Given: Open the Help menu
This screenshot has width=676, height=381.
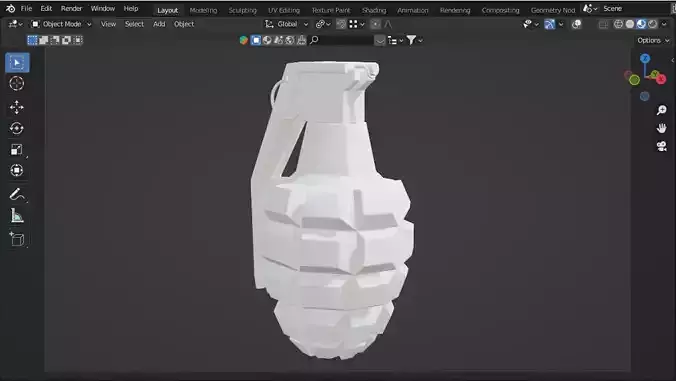Looking at the screenshot, I should (x=131, y=9).
